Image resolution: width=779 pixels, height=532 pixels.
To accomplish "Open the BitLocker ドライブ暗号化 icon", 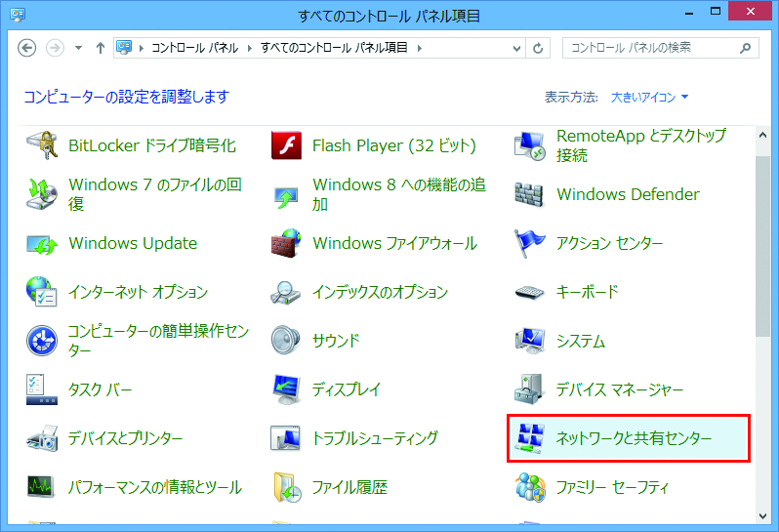I will point(42,145).
